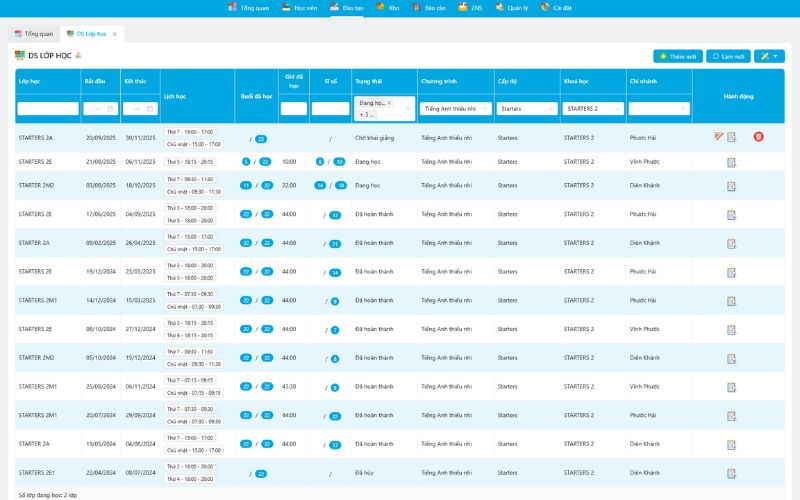Open the tools dropdown button next to Làm mới
This screenshot has width=800, height=500.
769,56
